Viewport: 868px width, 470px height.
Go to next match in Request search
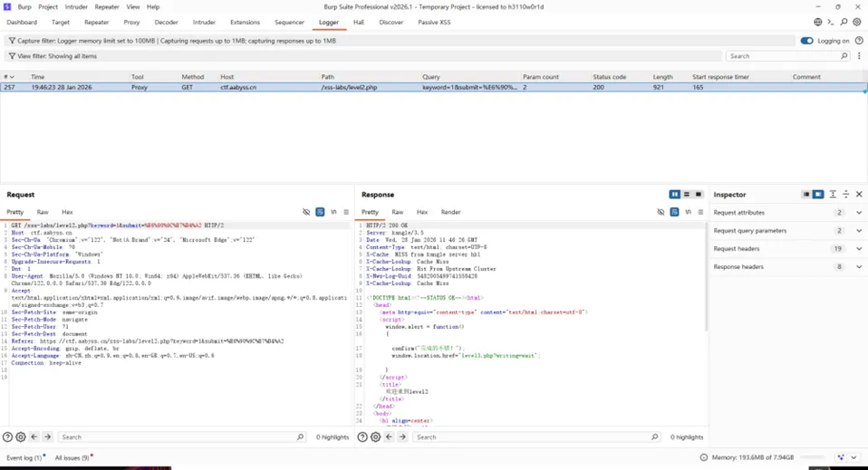click(x=48, y=436)
